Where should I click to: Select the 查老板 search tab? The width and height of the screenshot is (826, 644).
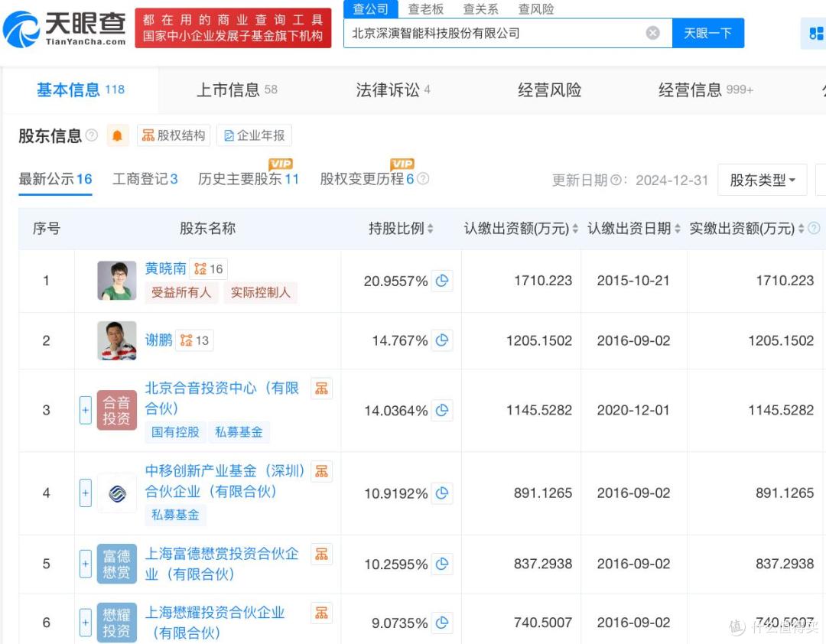(x=426, y=9)
